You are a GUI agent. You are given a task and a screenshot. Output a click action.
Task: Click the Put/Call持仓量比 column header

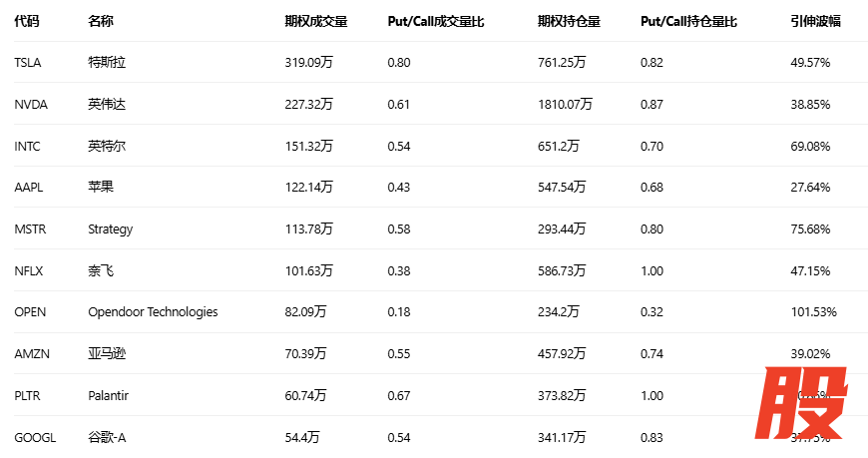pyautogui.click(x=688, y=21)
